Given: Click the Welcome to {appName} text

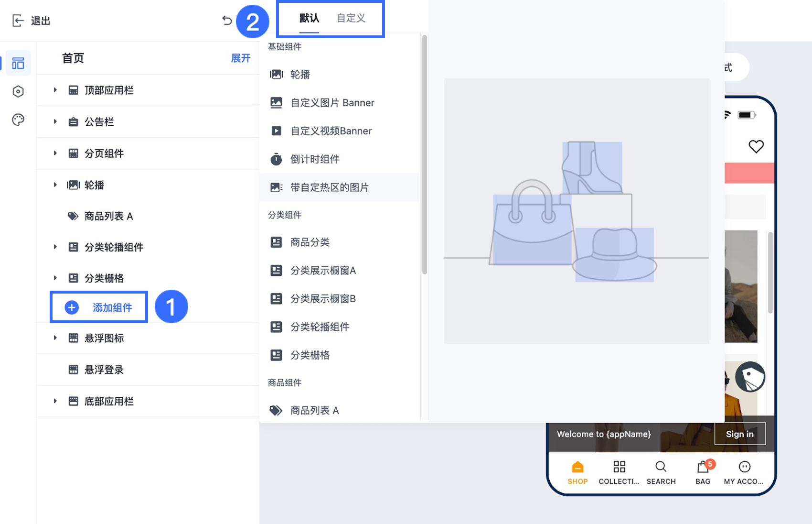Looking at the screenshot, I should (x=604, y=434).
